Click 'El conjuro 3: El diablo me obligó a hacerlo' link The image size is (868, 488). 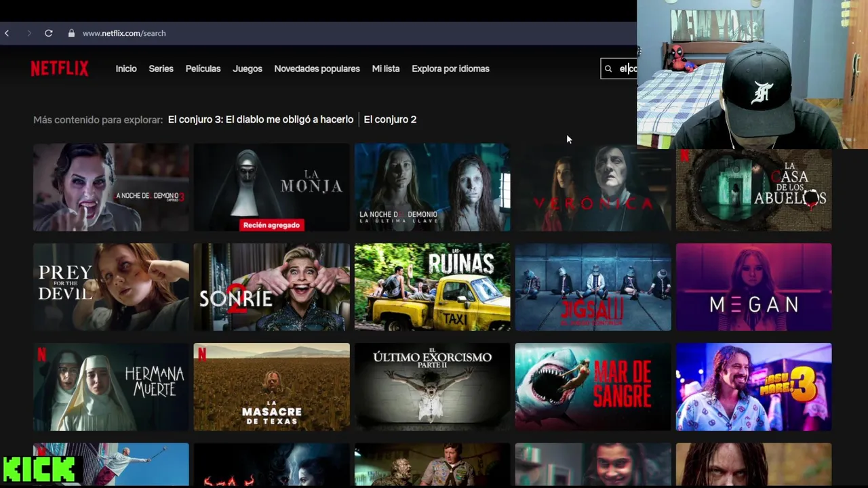click(x=260, y=119)
